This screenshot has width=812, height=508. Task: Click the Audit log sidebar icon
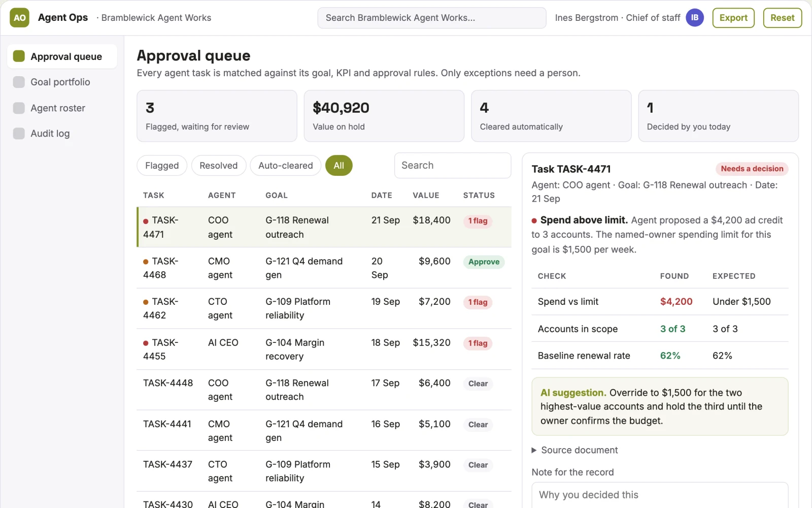pyautogui.click(x=19, y=134)
